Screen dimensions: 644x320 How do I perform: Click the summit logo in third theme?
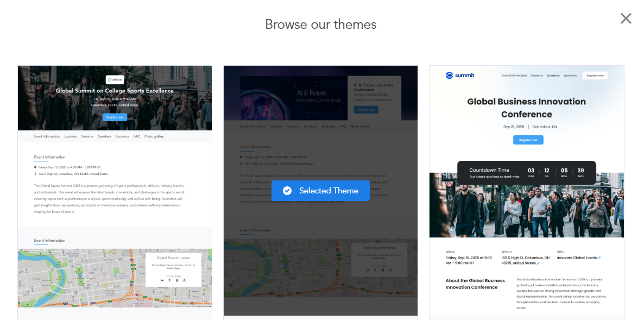[459, 76]
